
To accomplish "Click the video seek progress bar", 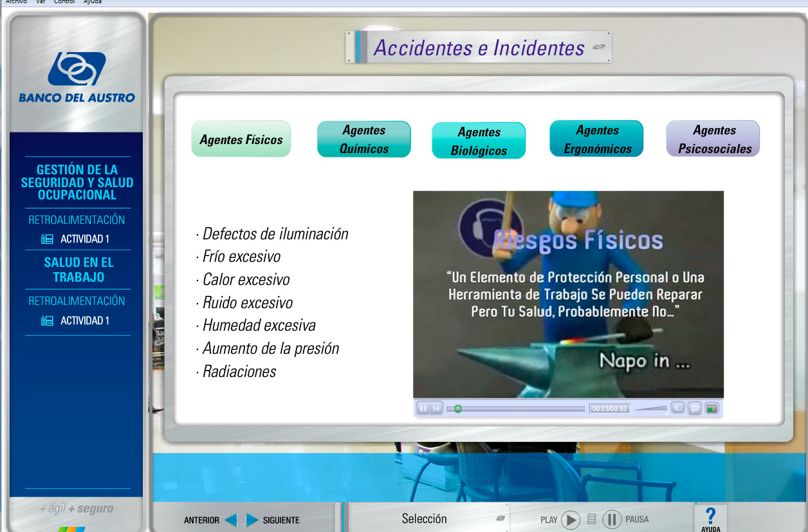I will (516, 408).
